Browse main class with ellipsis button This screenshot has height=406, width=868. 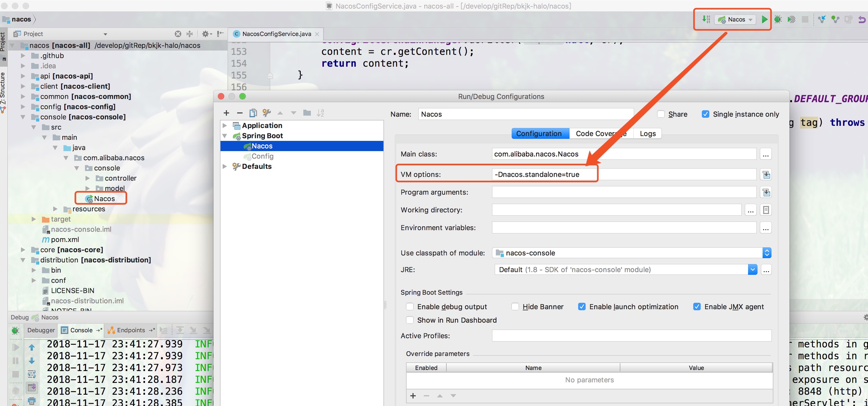[766, 154]
